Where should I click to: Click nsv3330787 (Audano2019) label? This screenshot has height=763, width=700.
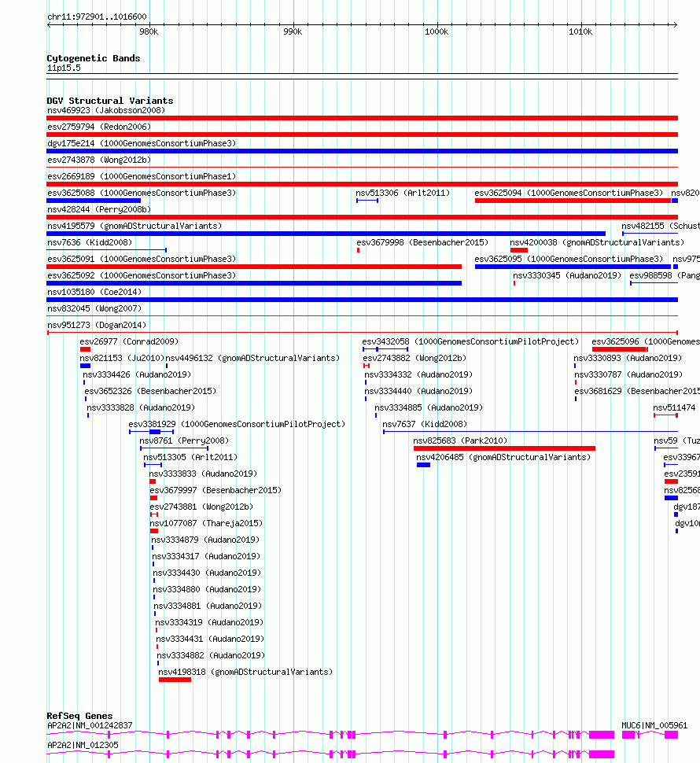click(628, 375)
